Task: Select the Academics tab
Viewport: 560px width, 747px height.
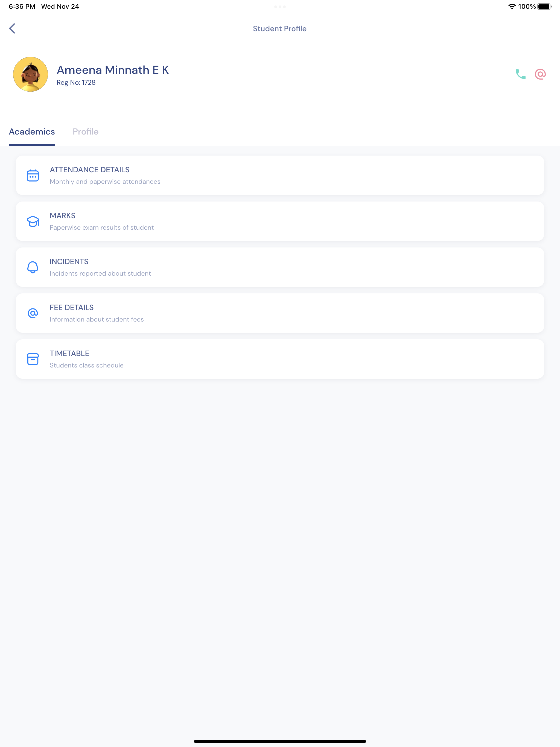Action: (32, 132)
